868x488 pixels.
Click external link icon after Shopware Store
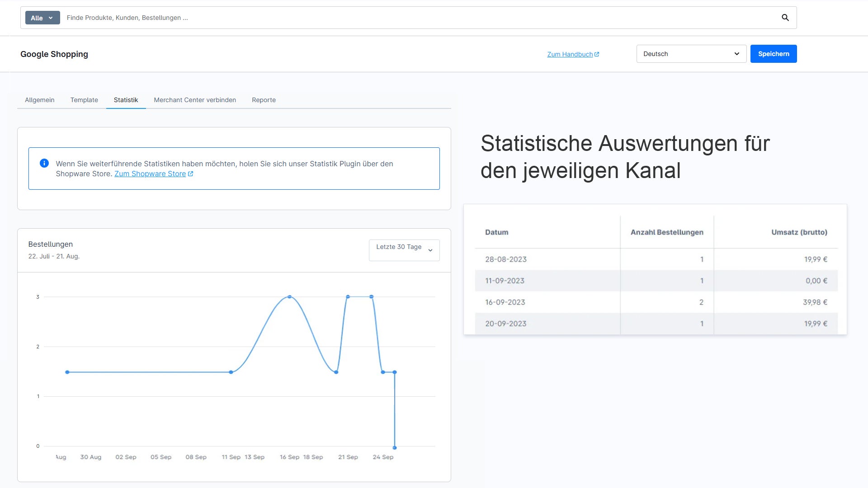coord(190,174)
